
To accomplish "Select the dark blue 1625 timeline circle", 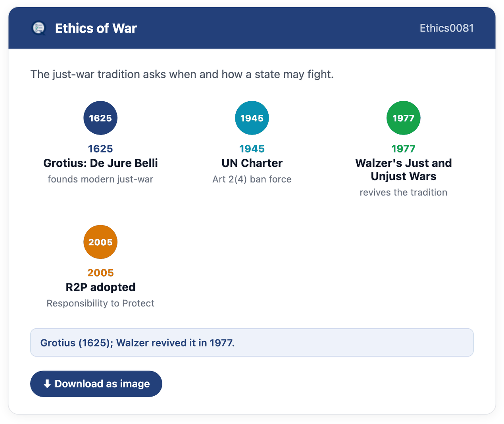I will pos(100,118).
